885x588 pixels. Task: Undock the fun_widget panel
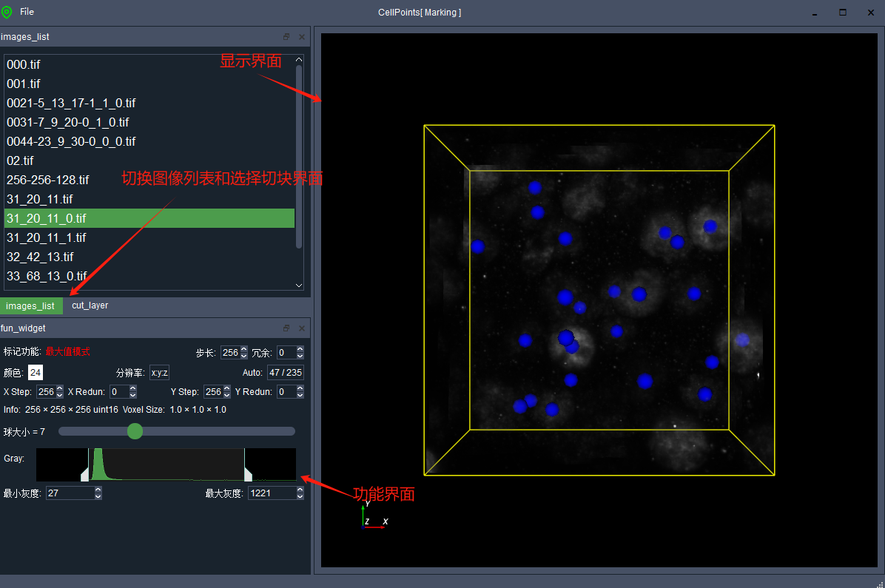tap(286, 328)
